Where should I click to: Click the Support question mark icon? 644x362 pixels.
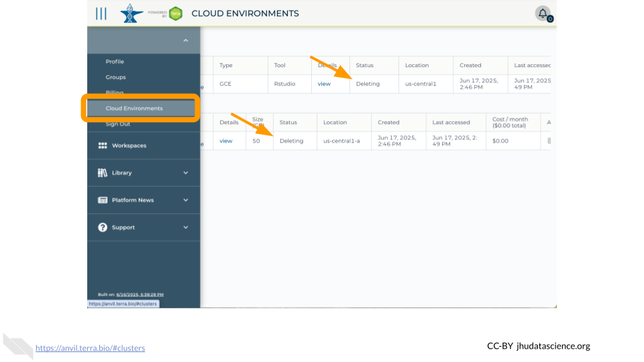[103, 227]
